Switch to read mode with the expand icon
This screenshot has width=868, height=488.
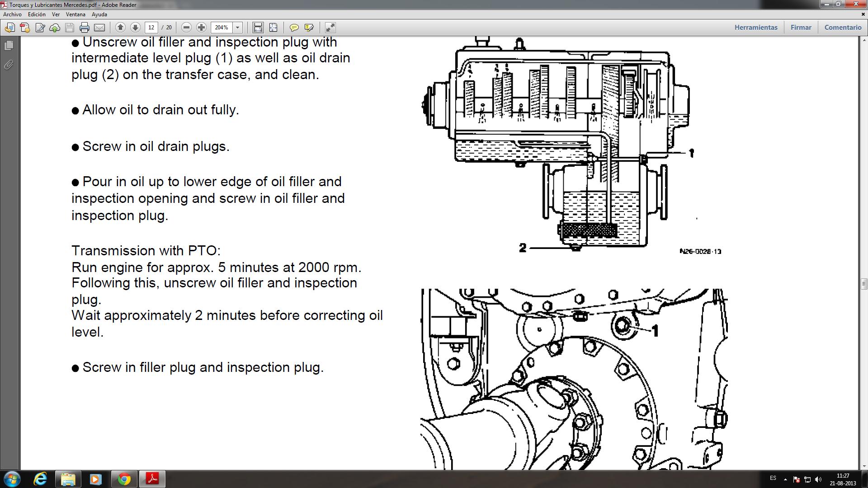tap(330, 28)
